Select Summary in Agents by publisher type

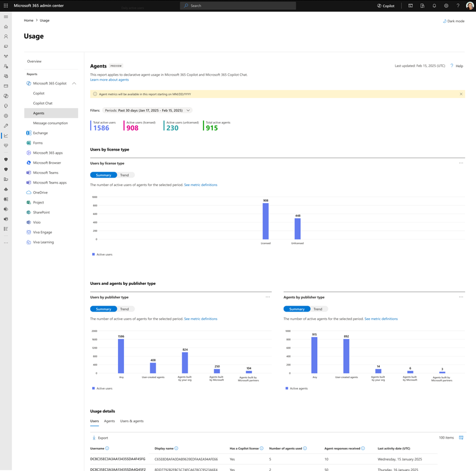coord(296,309)
